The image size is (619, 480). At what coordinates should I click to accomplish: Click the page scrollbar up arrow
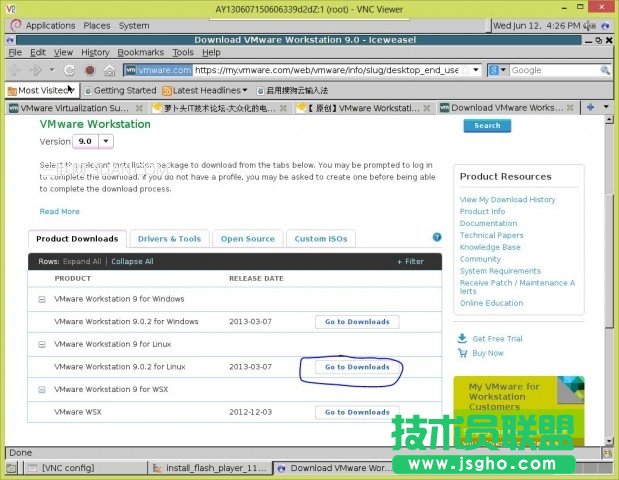[609, 120]
